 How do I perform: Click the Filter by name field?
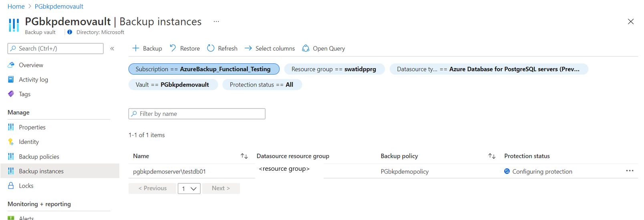[x=197, y=114]
